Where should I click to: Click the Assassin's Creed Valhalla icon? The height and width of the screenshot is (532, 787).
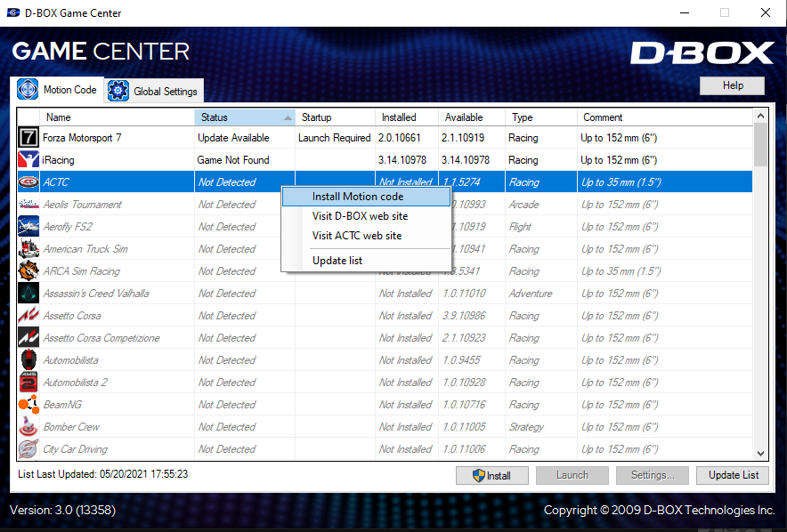click(28, 293)
